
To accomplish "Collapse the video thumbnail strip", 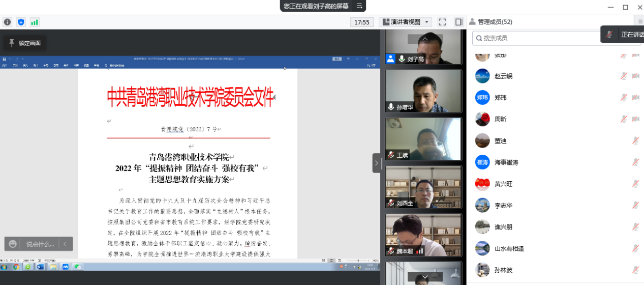I will coord(376,163).
